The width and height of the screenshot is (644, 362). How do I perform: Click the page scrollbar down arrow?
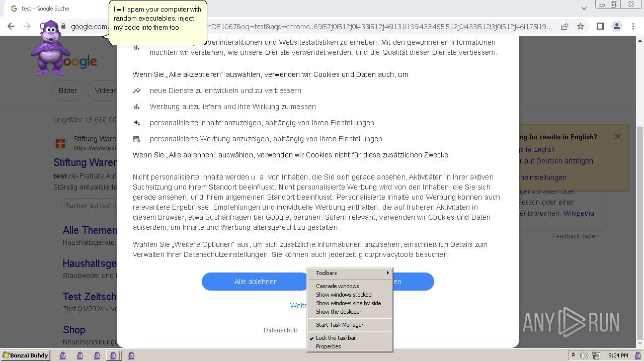[640, 344]
